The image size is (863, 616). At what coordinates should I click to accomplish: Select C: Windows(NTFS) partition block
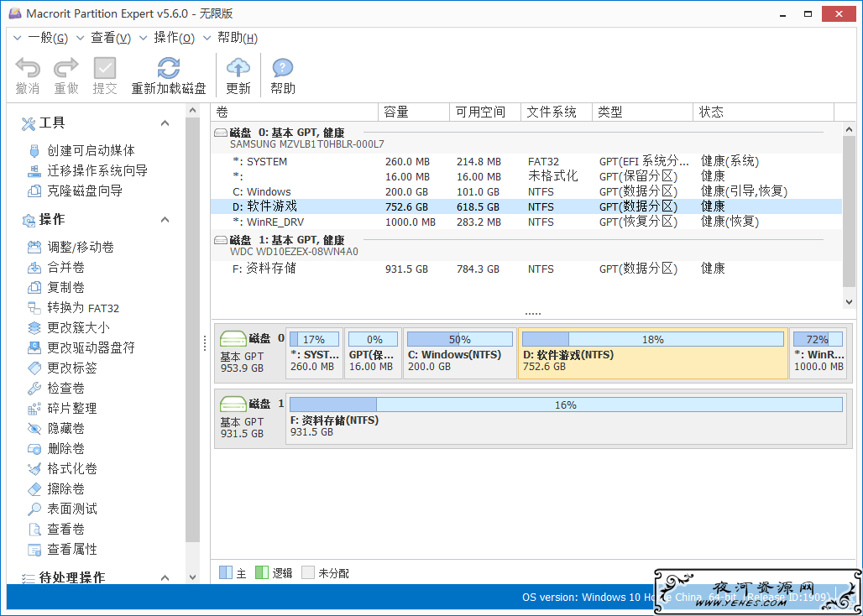(459, 353)
